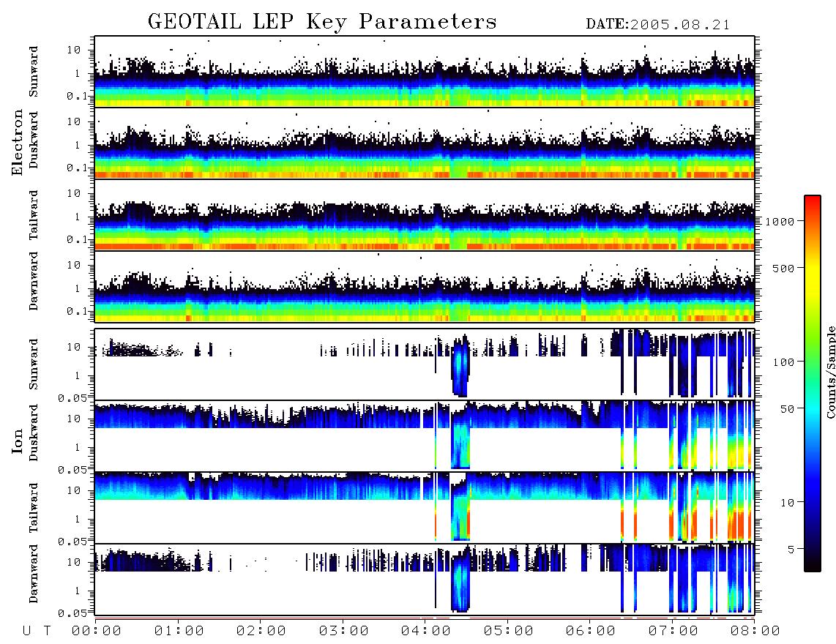Image resolution: width=836 pixels, height=644 pixels.
Task: Click the Electron Tailward panel label
Action: [34, 214]
